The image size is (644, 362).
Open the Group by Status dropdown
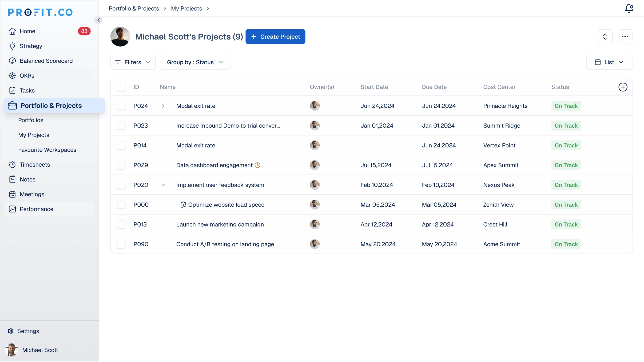tap(195, 62)
